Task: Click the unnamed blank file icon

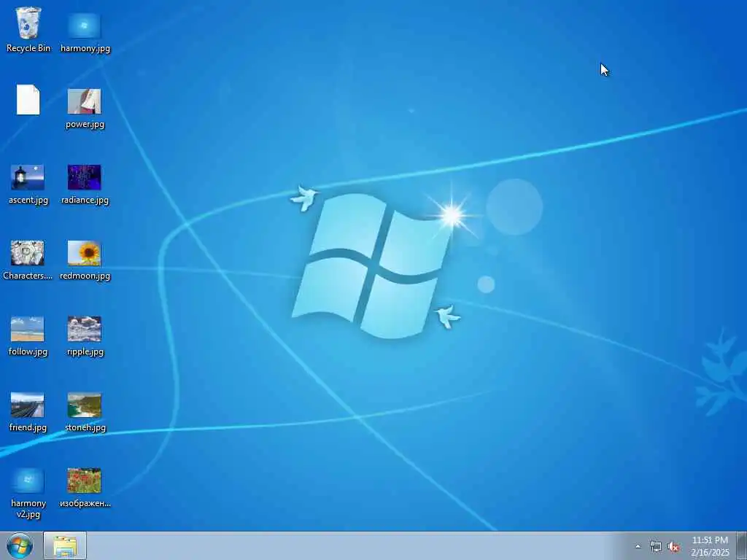Action: [28, 99]
